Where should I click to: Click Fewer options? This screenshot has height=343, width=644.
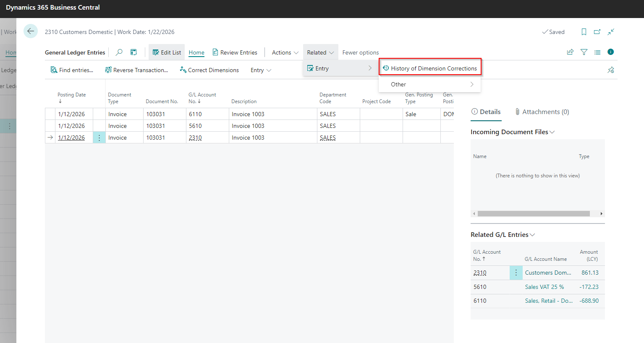360,52
